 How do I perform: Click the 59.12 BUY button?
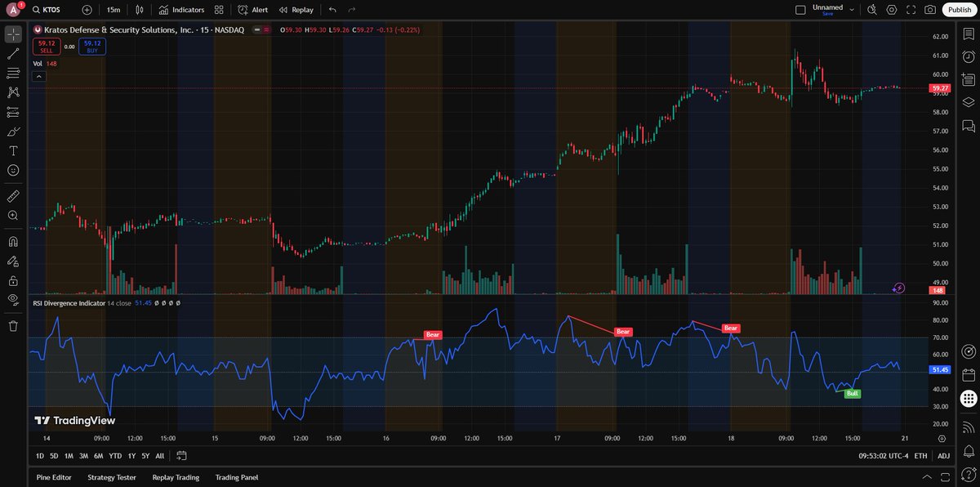pyautogui.click(x=92, y=47)
